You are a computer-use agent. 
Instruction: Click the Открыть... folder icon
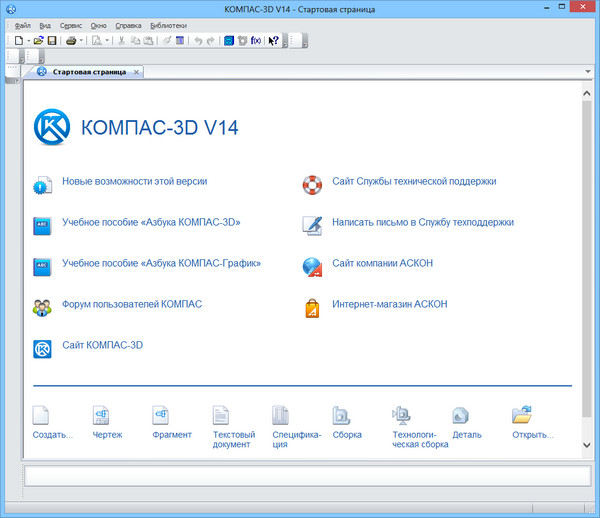click(522, 415)
